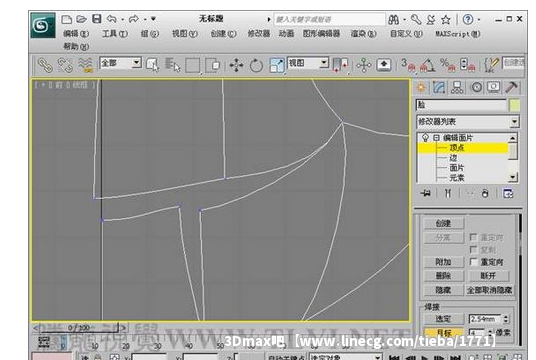This screenshot has width=536, height=360.
Task: Click Remove Modifier trash icon
Action: pyautogui.click(x=485, y=194)
